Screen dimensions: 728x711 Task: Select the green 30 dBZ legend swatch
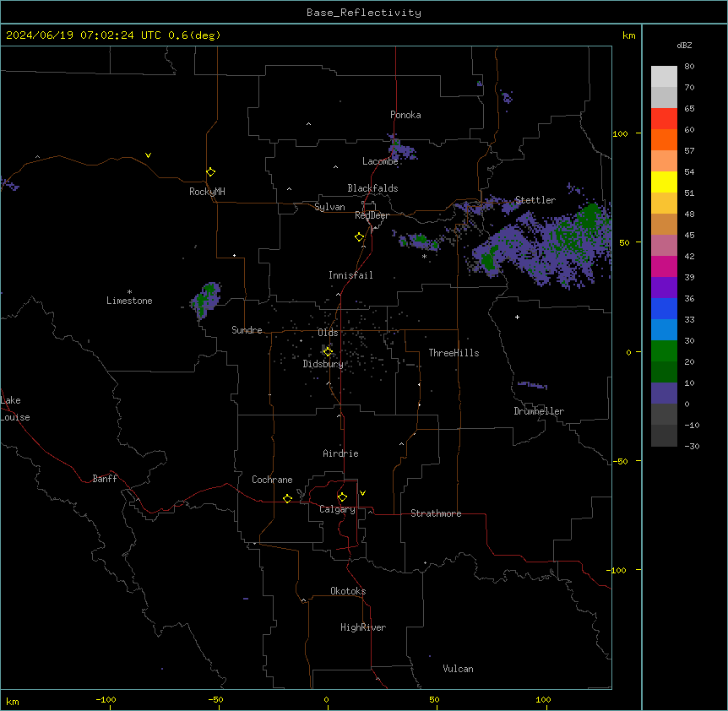tap(664, 351)
